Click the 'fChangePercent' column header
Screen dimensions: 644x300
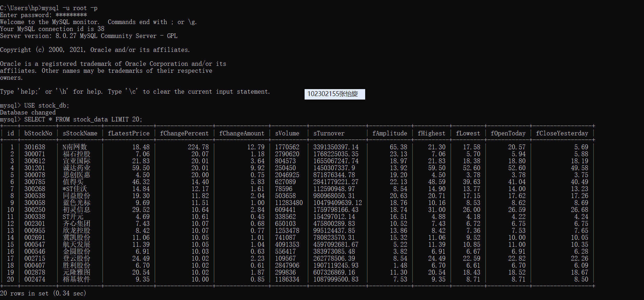[184, 133]
